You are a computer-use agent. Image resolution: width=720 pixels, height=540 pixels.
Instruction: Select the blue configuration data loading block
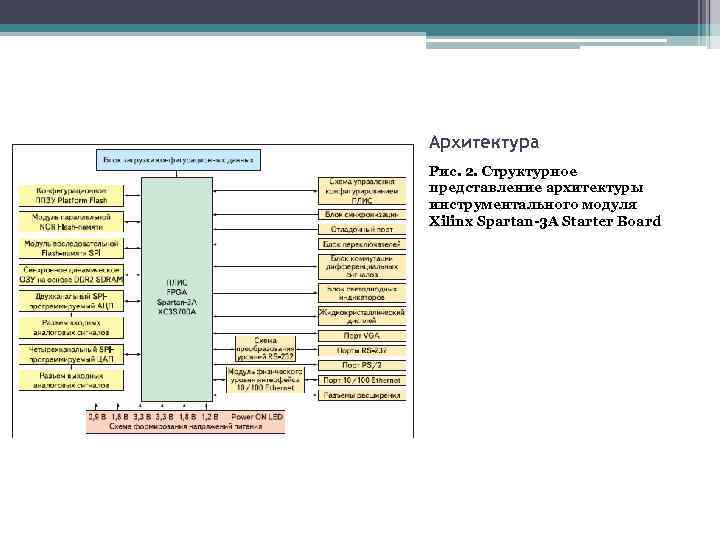click(179, 160)
